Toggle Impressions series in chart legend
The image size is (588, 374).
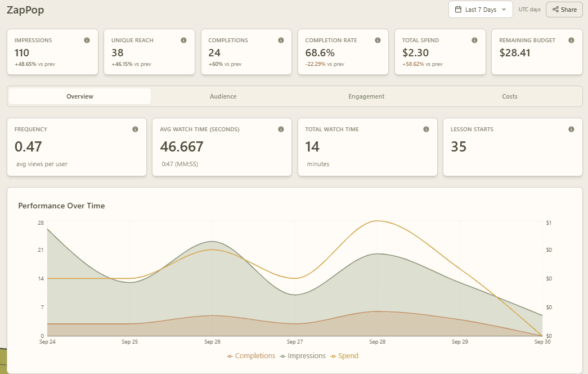(303, 355)
